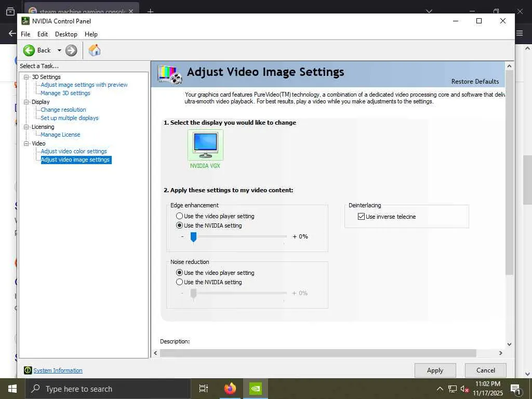
Task: Click the Cancel button
Action: click(486, 370)
